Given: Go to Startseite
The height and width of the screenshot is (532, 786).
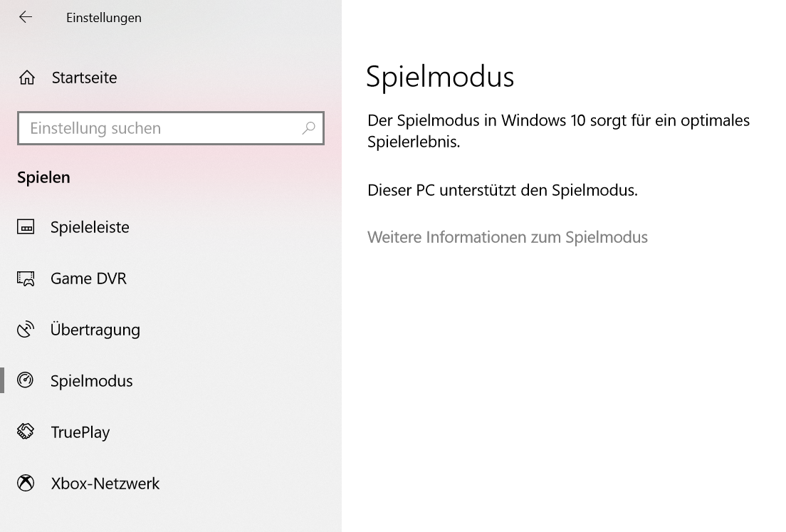Looking at the screenshot, I should 84,78.
